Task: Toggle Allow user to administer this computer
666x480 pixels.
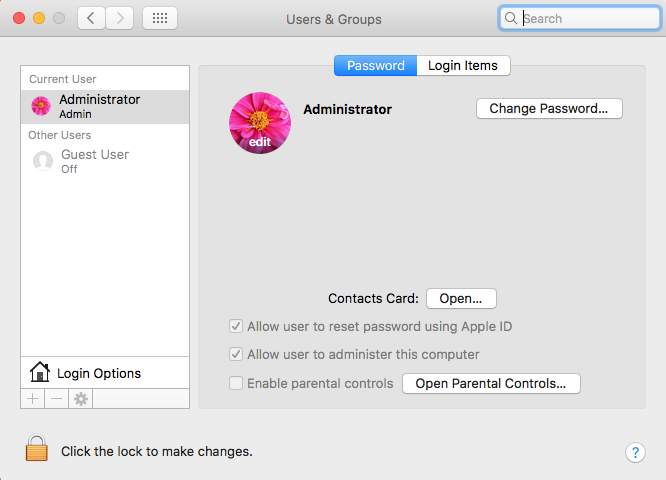Action: tap(236, 354)
